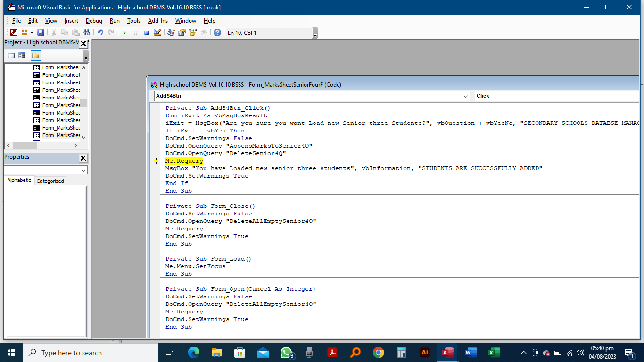Pause execution with the Break icon
The height and width of the screenshot is (362, 644).
(x=135, y=32)
